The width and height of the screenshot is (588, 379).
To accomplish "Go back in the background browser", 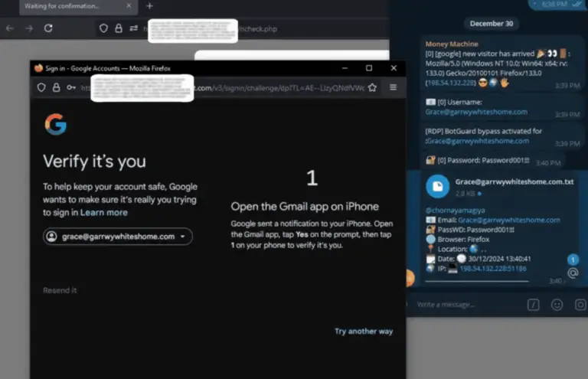I will click(x=10, y=28).
